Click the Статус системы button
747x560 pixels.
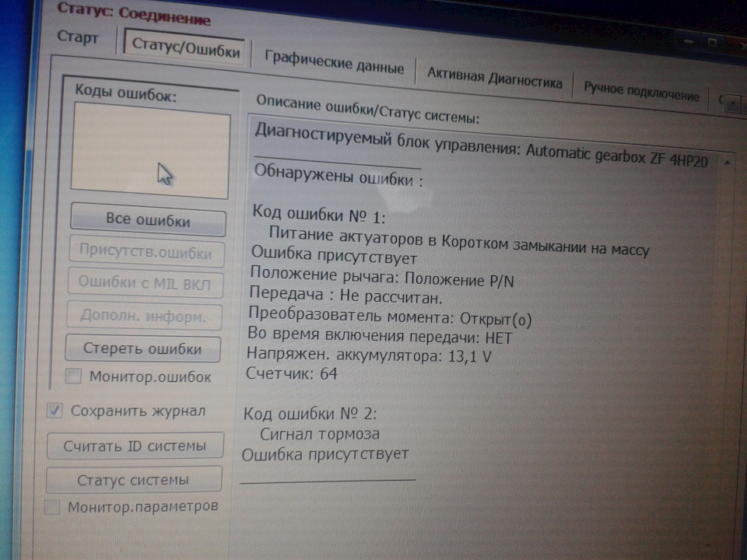coord(133,480)
